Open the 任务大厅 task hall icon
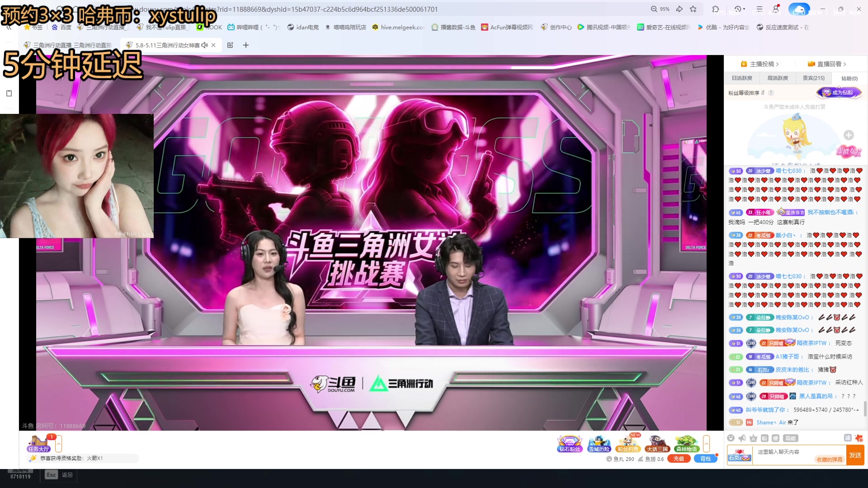The width and height of the screenshot is (868, 488). point(39,443)
